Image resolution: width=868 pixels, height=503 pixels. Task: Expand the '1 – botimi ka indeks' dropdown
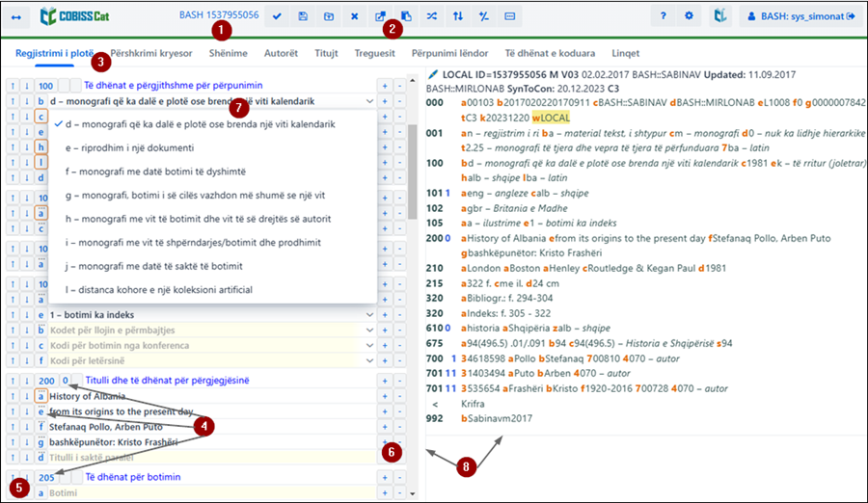pos(369,315)
